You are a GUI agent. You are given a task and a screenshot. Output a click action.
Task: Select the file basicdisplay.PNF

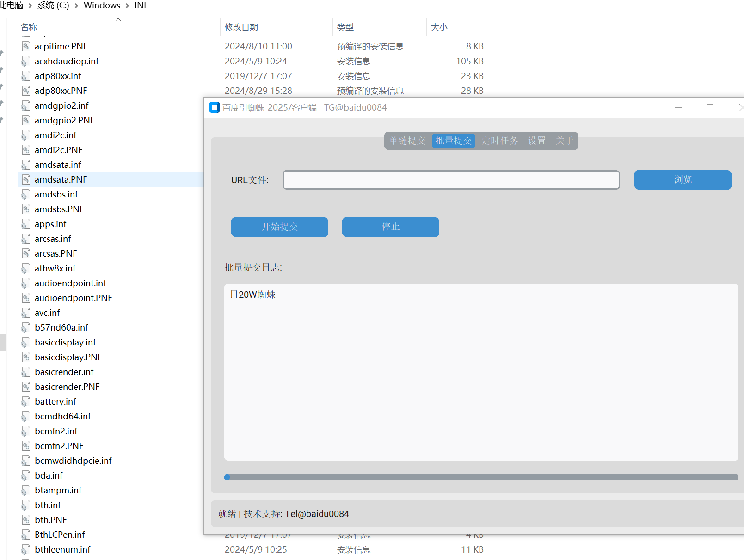click(x=68, y=357)
